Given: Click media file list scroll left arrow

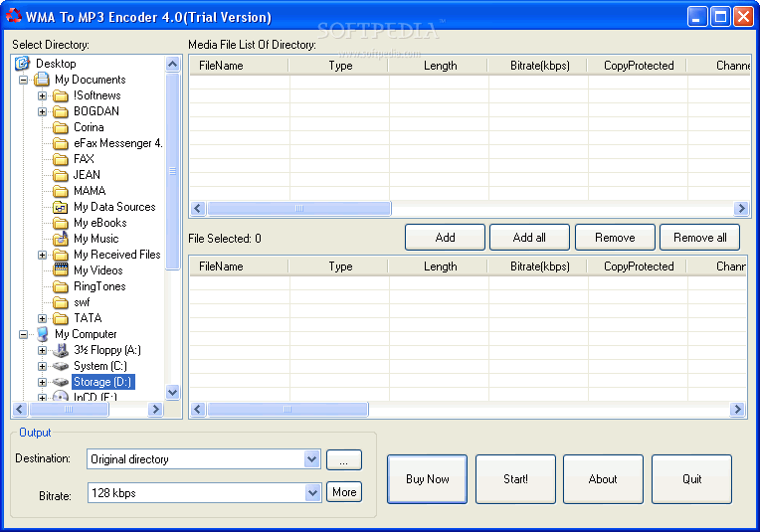Looking at the screenshot, I should [x=197, y=209].
